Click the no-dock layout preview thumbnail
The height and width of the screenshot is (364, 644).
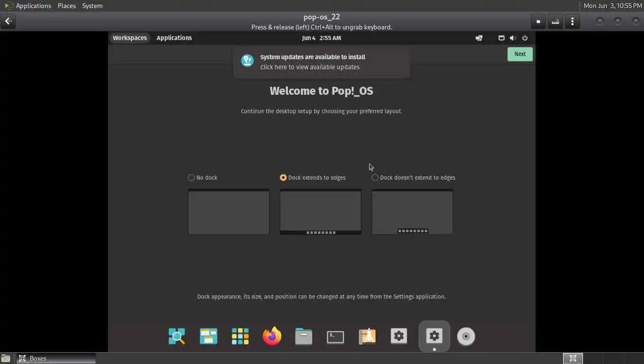point(229,212)
